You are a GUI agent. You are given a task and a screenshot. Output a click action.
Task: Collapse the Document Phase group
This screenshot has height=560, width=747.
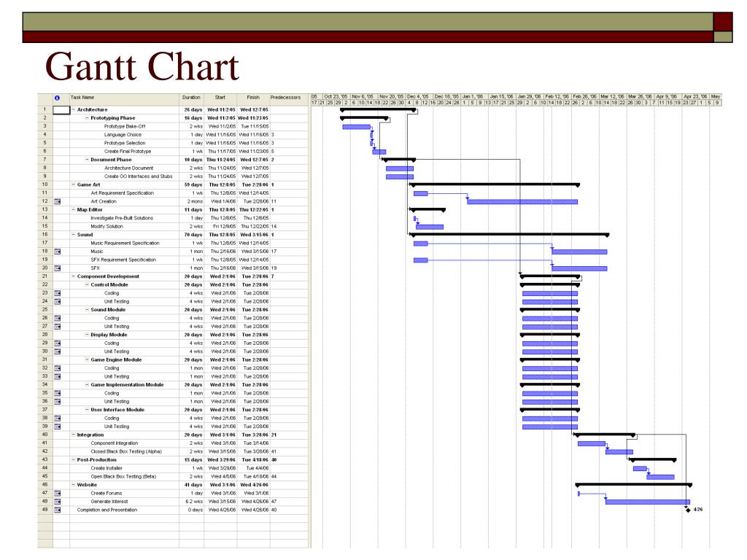coord(87,160)
